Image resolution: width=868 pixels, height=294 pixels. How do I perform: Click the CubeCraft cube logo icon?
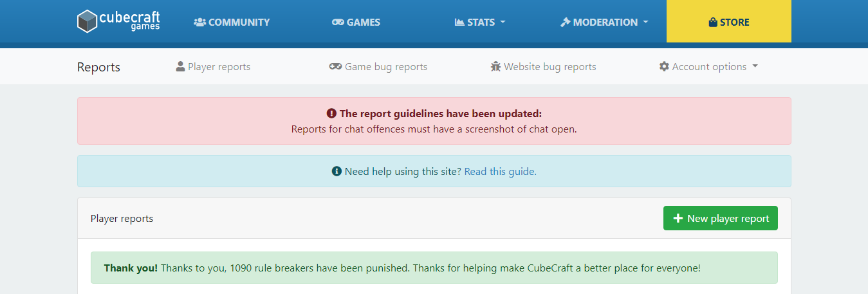[x=87, y=21]
